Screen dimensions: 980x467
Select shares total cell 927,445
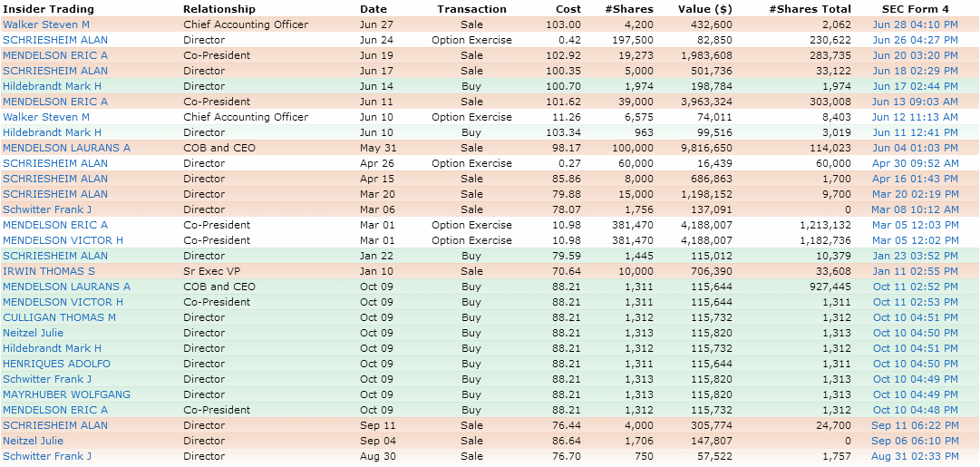click(832, 287)
